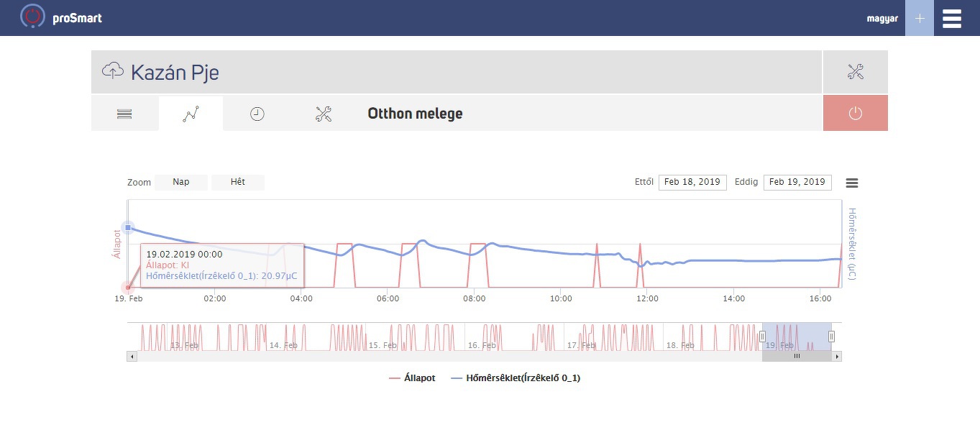
Task: Click the Ettől start date field
Action: pyautogui.click(x=692, y=182)
